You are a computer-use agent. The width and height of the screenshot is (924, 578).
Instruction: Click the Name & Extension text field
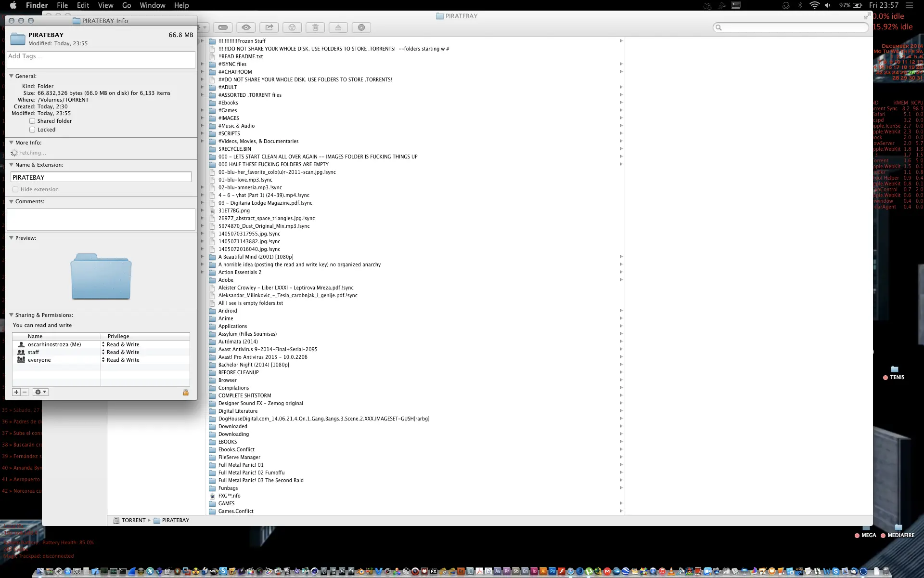coord(101,177)
